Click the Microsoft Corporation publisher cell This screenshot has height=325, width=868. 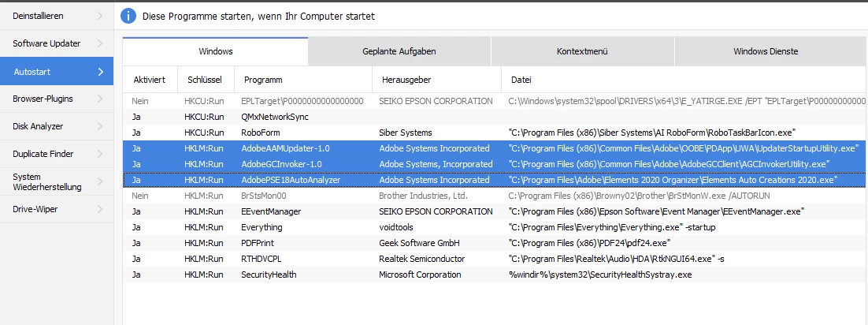point(420,275)
